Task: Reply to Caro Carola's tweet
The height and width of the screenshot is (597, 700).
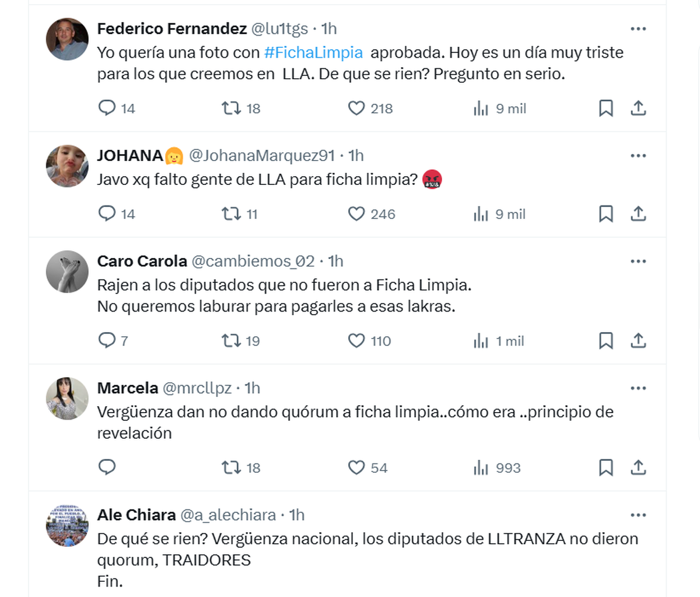Action: [x=107, y=340]
